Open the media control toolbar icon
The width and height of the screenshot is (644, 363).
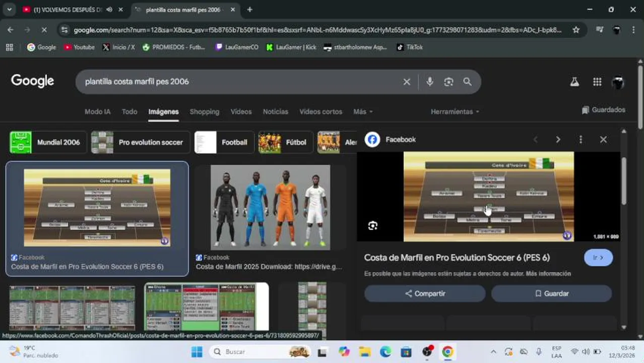point(599,30)
